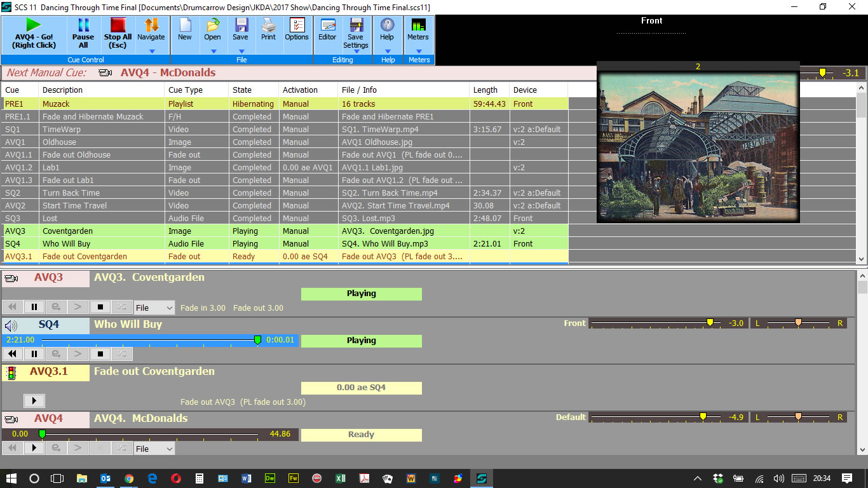
Task: Pause the SQ4 Who Will Buy cue
Action: [x=34, y=354]
